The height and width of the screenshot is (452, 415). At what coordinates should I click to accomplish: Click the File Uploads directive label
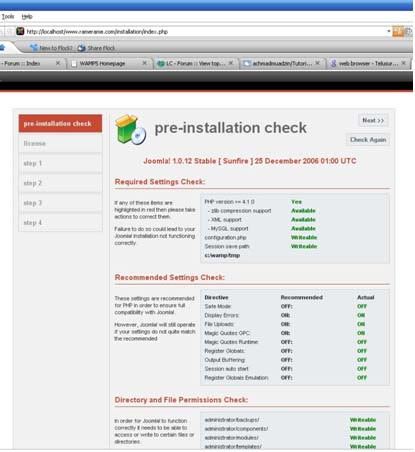[x=219, y=324]
